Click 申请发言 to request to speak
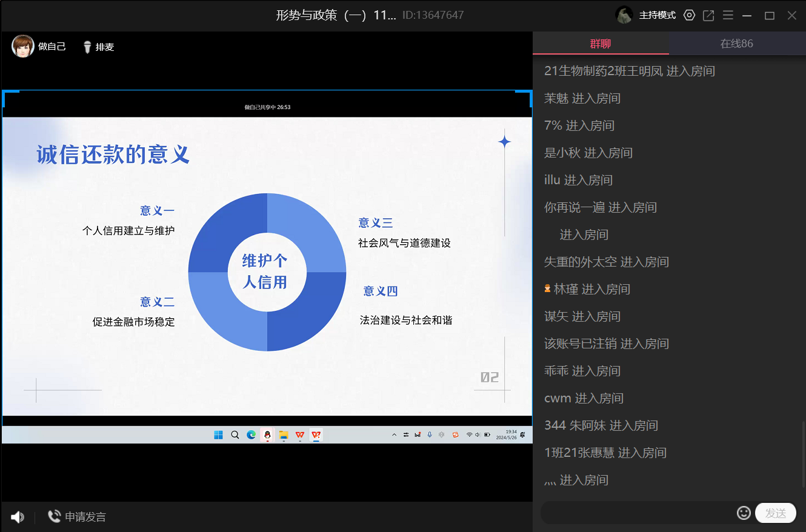The width and height of the screenshot is (806, 532). coord(77,517)
